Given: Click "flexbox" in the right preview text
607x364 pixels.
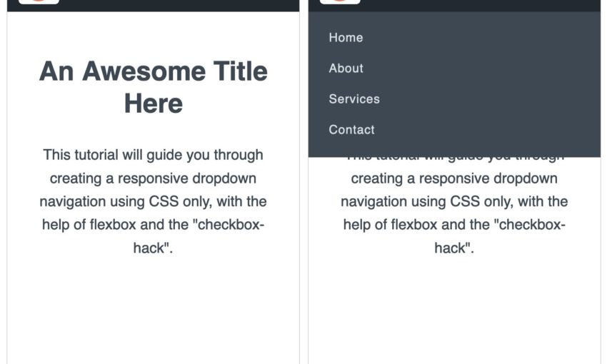Looking at the screenshot, I should (x=415, y=225).
